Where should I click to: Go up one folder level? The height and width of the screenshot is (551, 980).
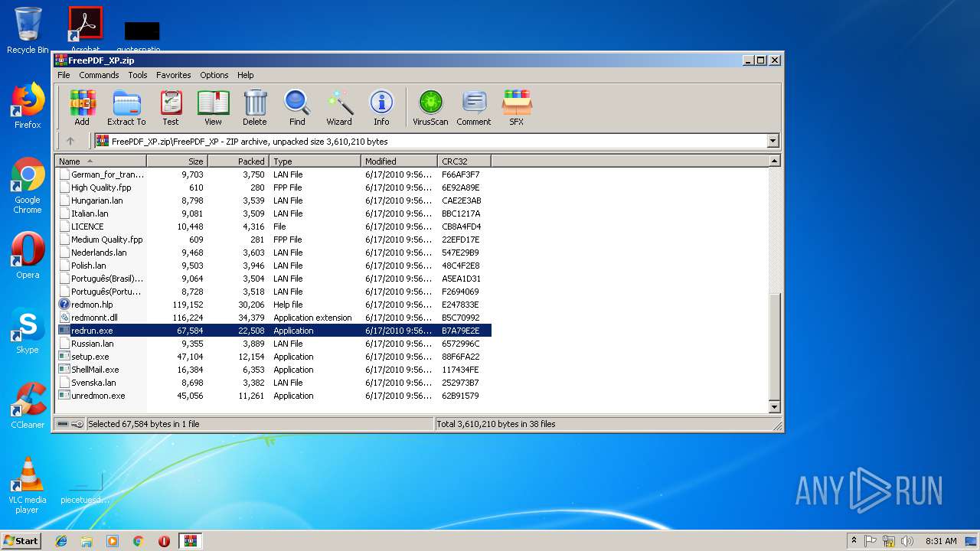[70, 141]
